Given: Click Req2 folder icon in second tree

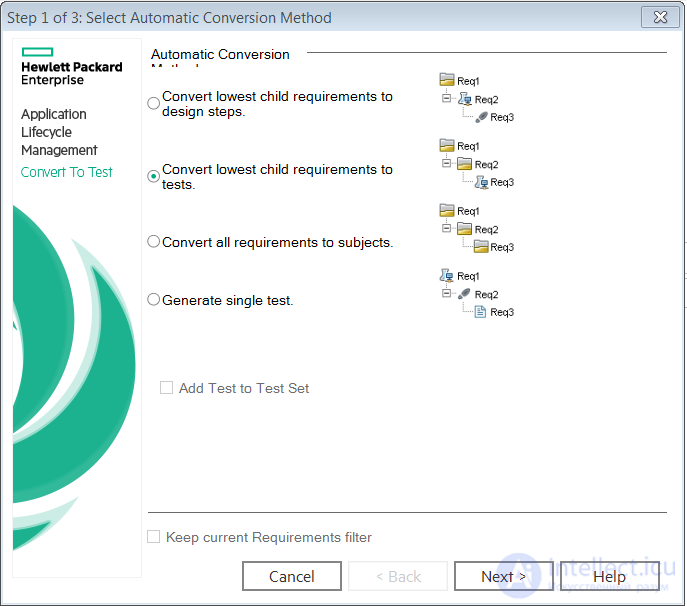Looking at the screenshot, I should (464, 164).
